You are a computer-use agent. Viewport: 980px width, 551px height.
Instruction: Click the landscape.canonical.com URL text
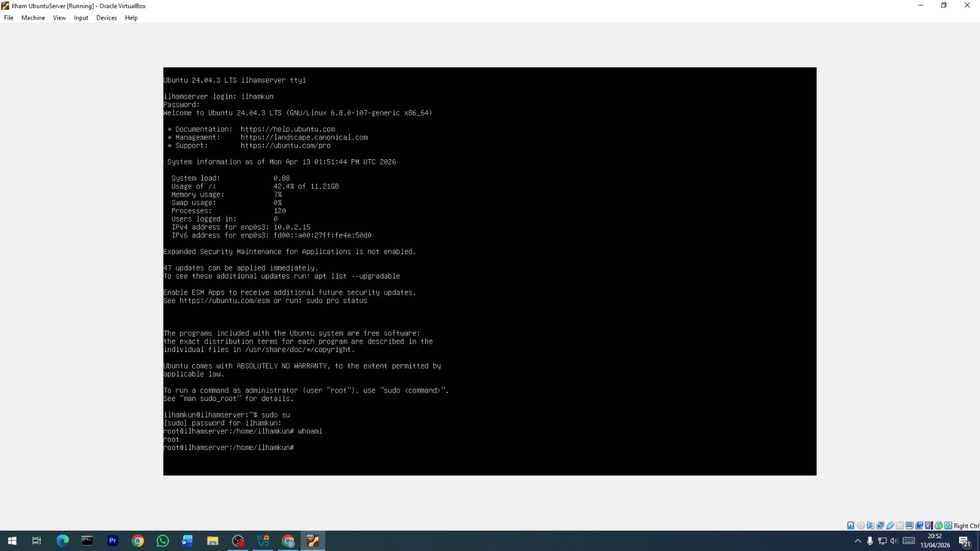[x=304, y=137]
